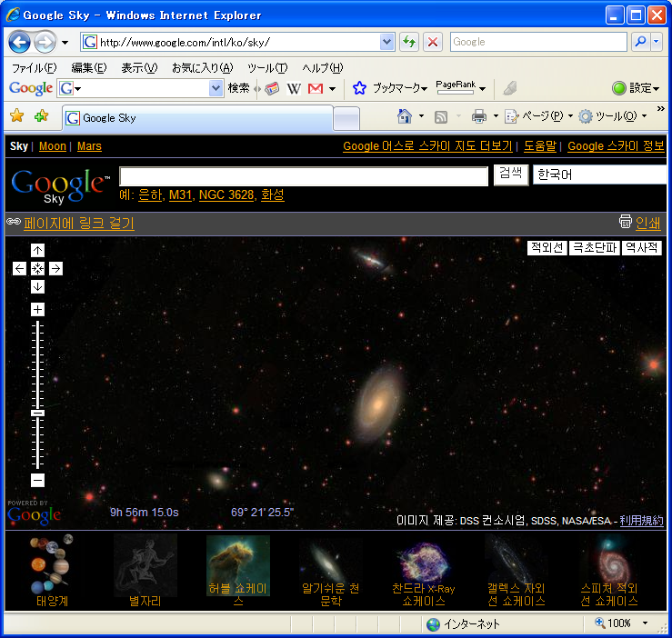Open the ファイル(F) menu

click(34, 68)
